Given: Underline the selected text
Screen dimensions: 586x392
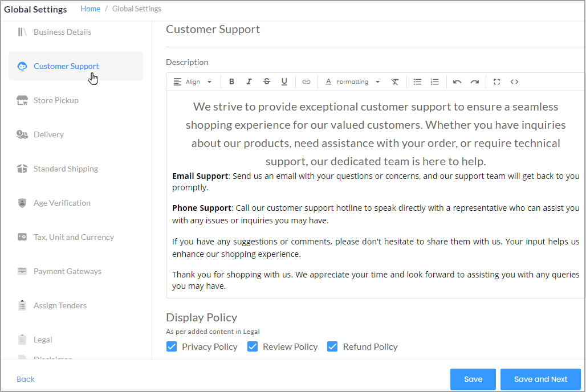Looking at the screenshot, I should point(284,81).
